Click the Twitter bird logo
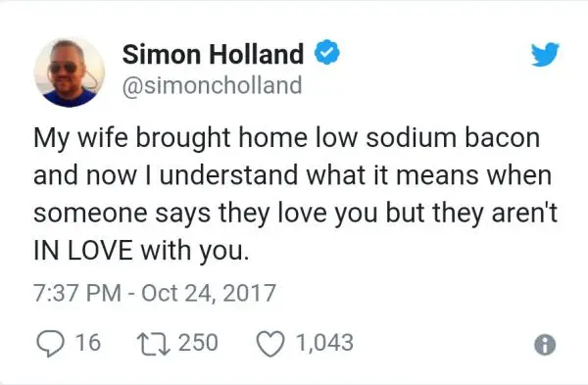588x385 pixels. [545, 54]
